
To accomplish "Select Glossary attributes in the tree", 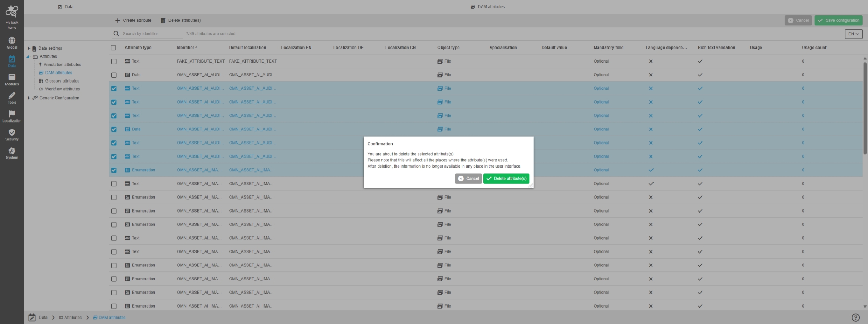I will point(62,81).
